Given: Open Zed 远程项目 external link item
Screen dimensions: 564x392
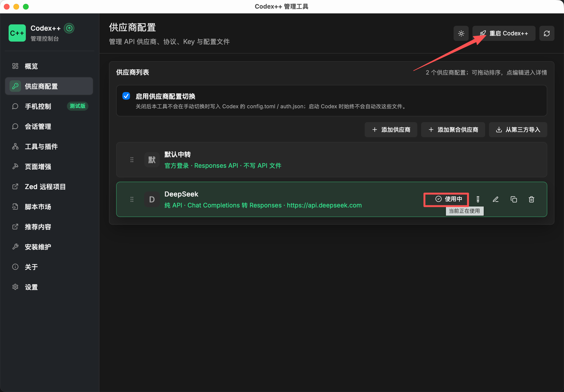Looking at the screenshot, I should coord(49,187).
